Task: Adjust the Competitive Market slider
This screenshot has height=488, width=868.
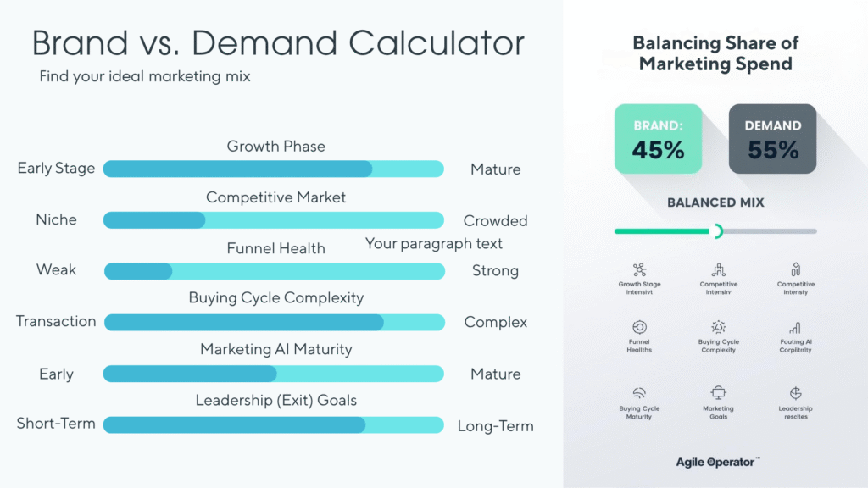Action: [273, 220]
